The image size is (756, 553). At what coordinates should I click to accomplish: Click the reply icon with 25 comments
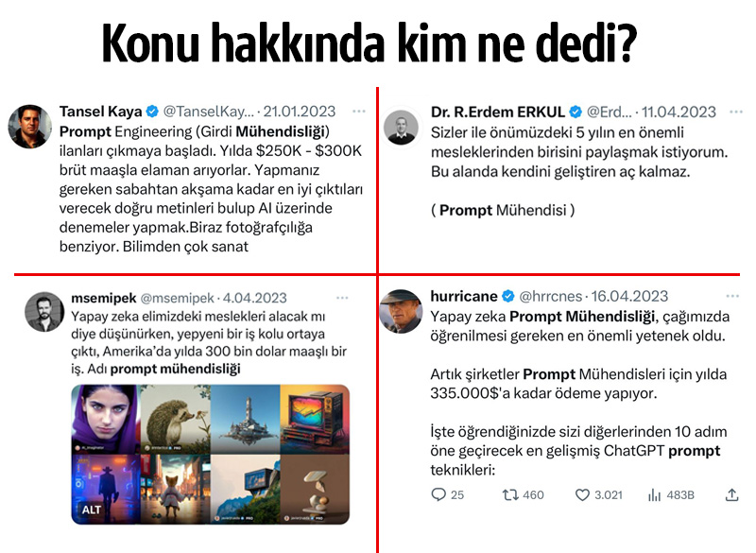(x=438, y=494)
